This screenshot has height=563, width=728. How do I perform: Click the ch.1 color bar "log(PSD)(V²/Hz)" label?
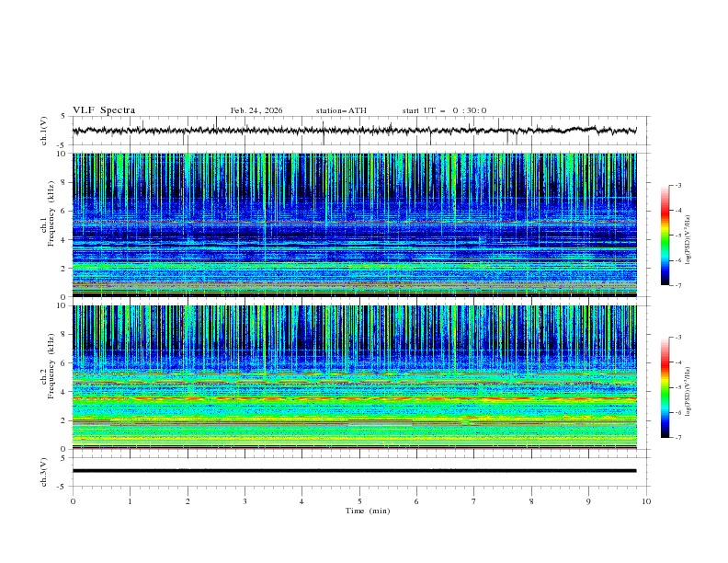688,239
